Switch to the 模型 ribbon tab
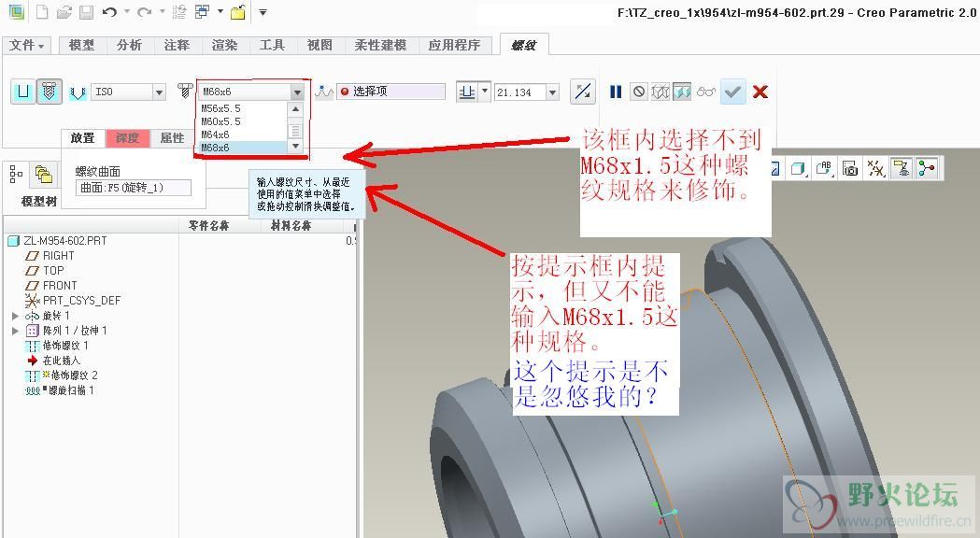 pyautogui.click(x=82, y=45)
